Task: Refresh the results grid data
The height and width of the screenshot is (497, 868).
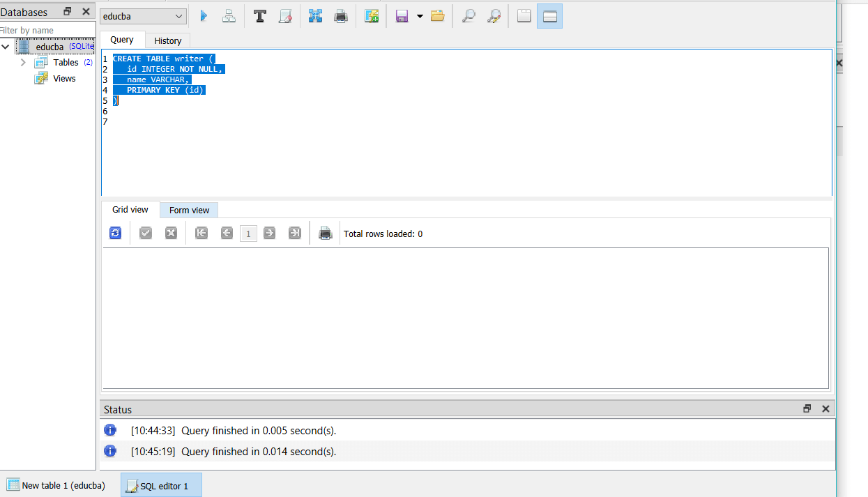Action: (116, 234)
